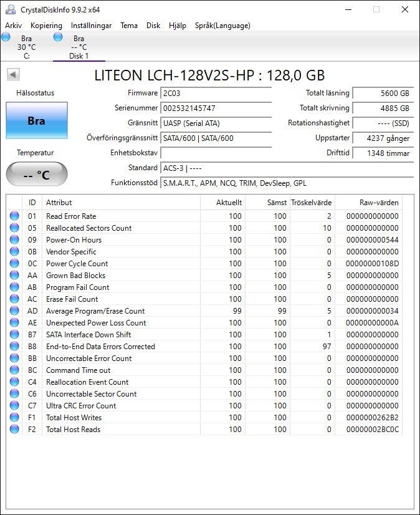This screenshot has height=515, width=420.
Task: Click status icon for Uncorrectable Error Count
Action: [14, 358]
